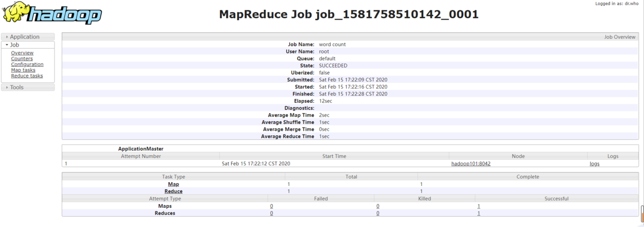Select the Average Map Time value 2sec
This screenshot has width=644, height=227.
[x=324, y=115]
